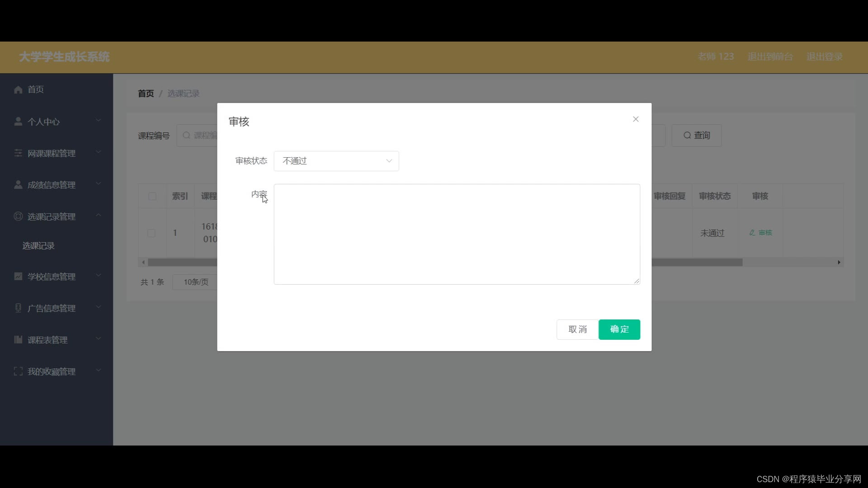Click the home icon in sidebar
868x488 pixels.
point(18,89)
